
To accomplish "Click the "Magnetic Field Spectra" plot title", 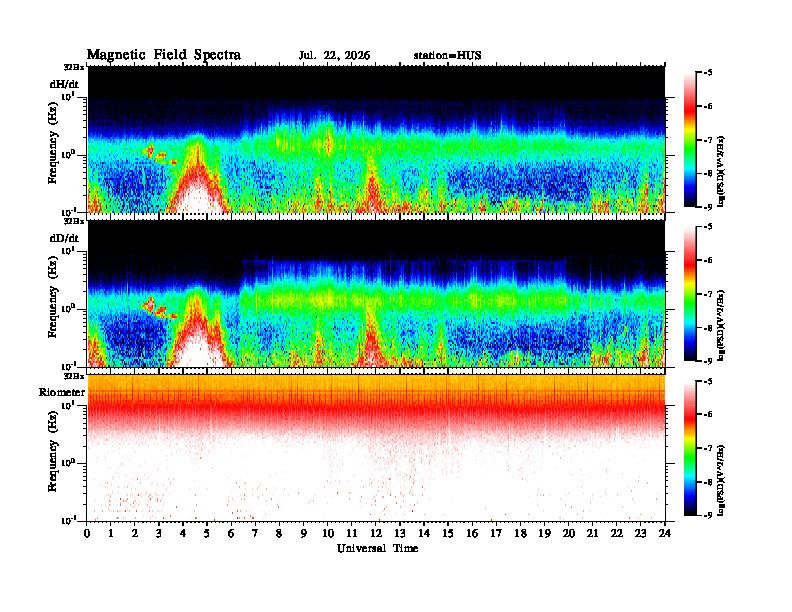I will [164, 55].
